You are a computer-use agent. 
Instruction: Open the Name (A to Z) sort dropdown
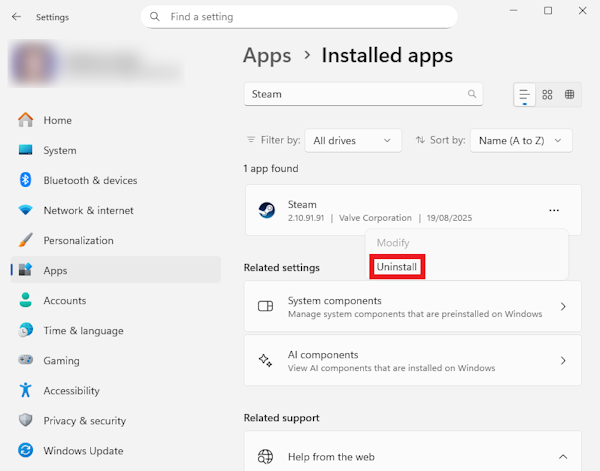coord(521,140)
